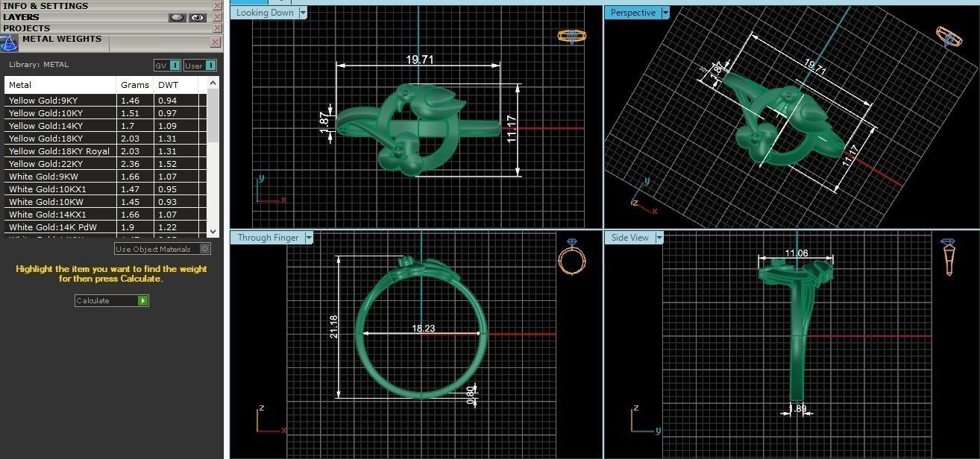
Task: Select the White Gold:10KX1 row
Action: [106, 189]
